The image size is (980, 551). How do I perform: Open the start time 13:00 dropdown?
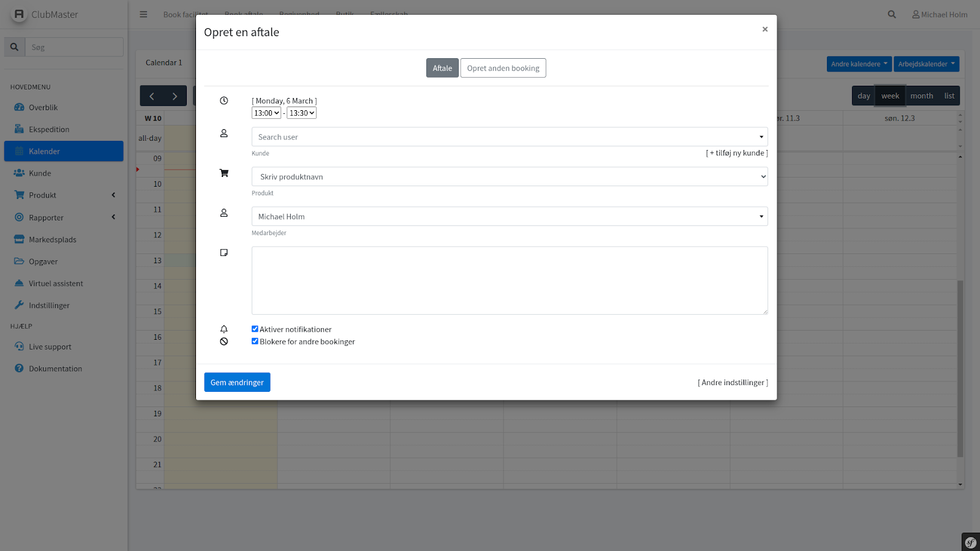pyautogui.click(x=266, y=113)
